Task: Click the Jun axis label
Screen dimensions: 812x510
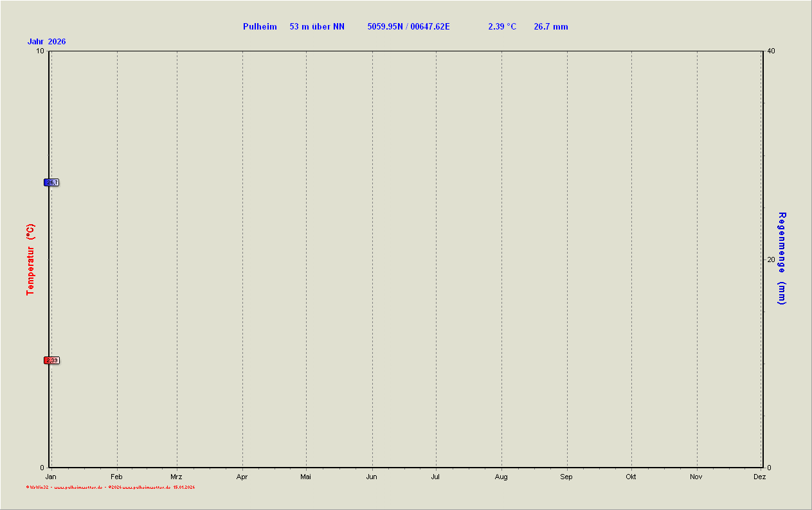Action: [x=372, y=477]
